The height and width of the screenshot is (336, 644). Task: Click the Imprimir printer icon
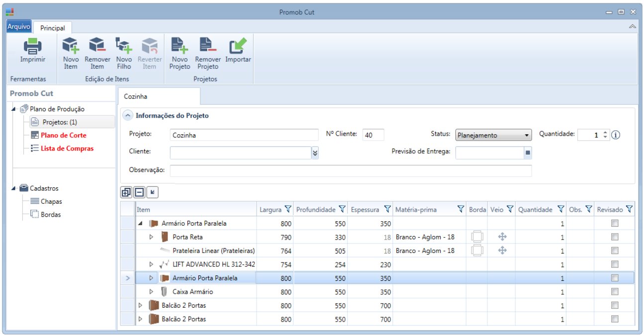[32, 47]
